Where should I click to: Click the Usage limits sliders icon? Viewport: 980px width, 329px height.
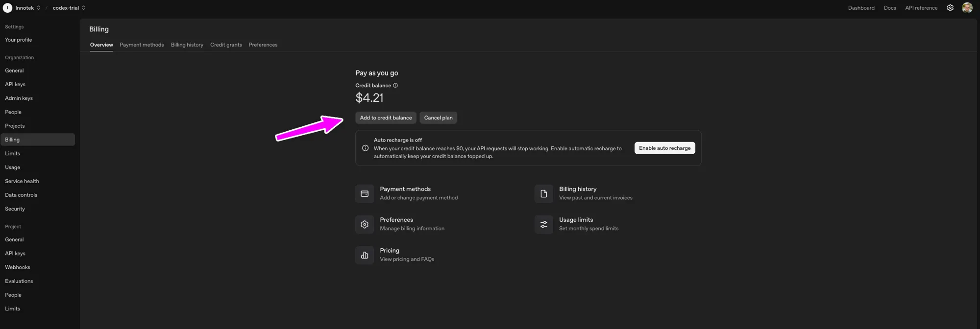pyautogui.click(x=543, y=225)
